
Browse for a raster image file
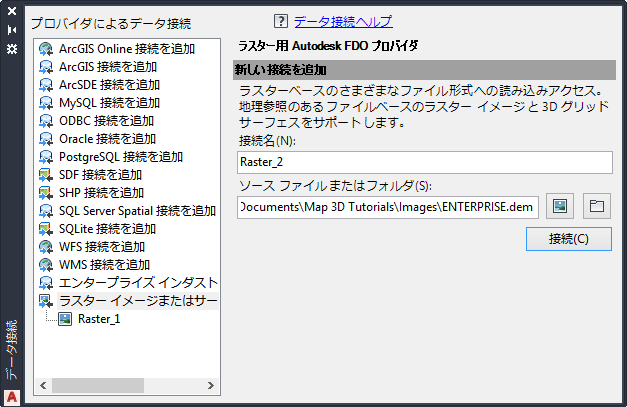(x=560, y=206)
